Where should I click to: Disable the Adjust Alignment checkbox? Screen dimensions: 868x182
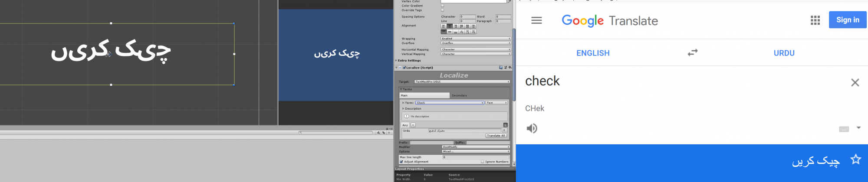[401, 162]
